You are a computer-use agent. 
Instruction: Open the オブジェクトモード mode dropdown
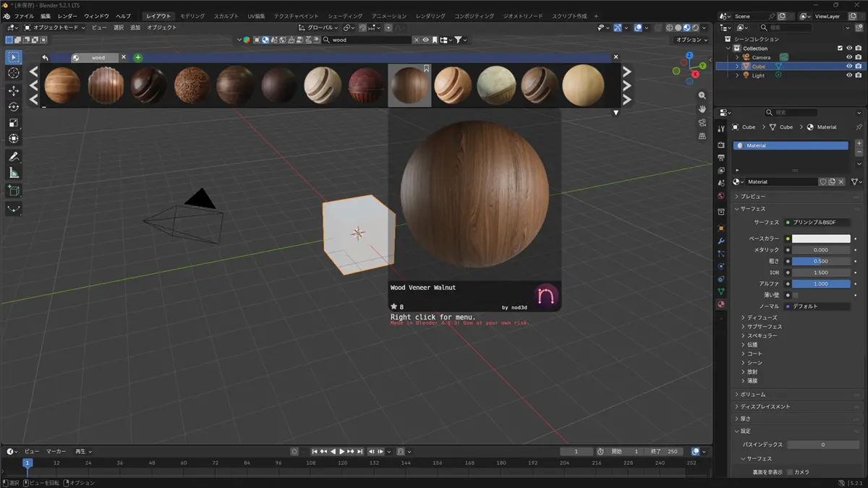[54, 27]
